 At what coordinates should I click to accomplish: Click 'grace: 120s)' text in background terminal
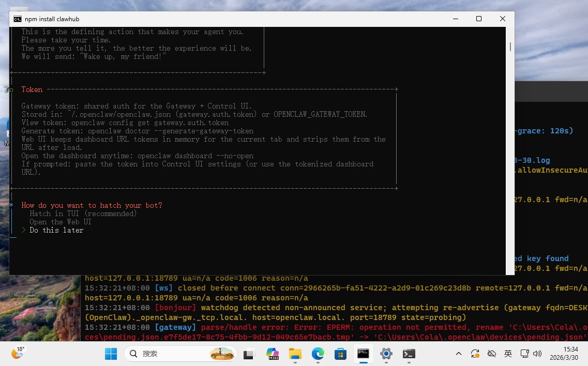coord(545,131)
